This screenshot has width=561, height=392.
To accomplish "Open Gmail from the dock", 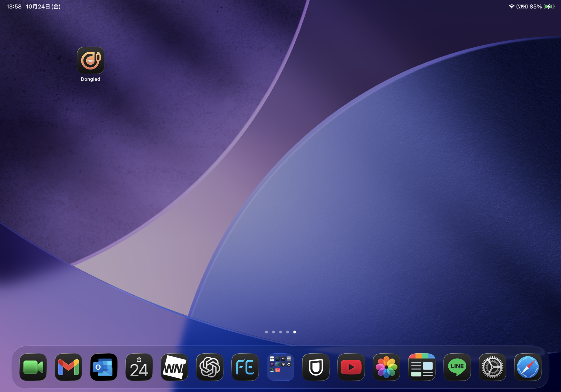I will (68, 367).
